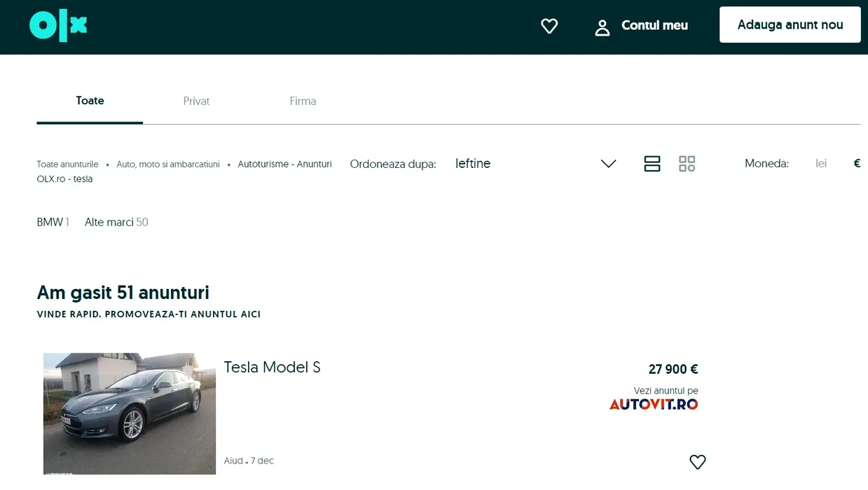Open the OLX logo homepage

coord(58,27)
